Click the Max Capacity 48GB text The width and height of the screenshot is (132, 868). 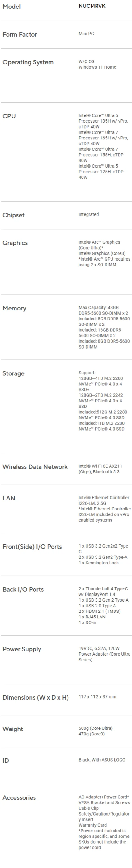[x=98, y=307]
